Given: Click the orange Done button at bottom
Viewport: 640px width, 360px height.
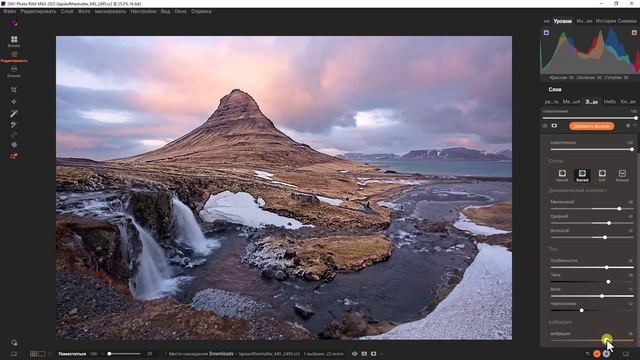Looking at the screenshot, I should pyautogui.click(x=597, y=354).
